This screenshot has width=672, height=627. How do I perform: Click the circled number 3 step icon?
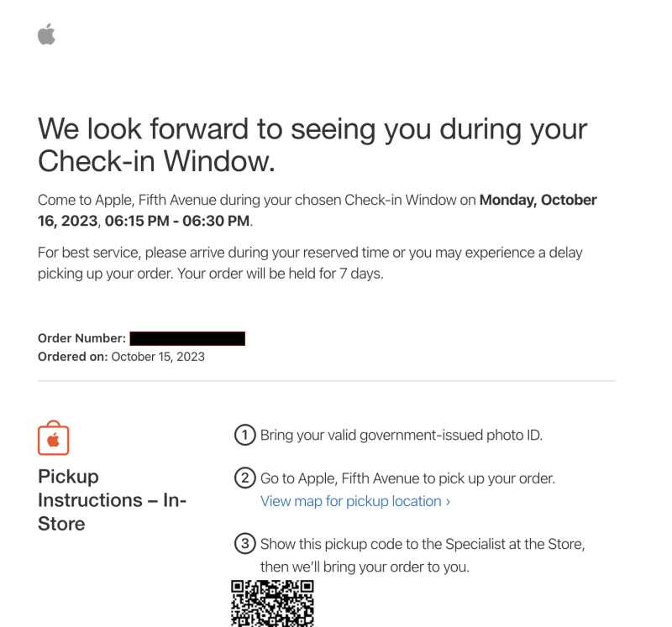(244, 544)
